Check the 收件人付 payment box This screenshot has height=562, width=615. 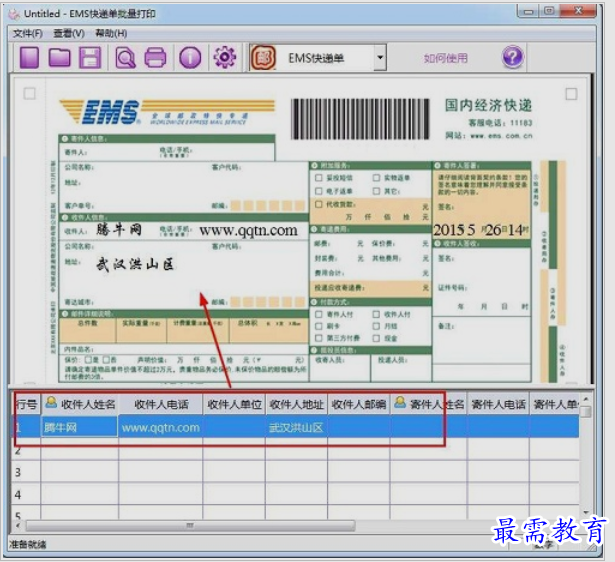pyautogui.click(x=376, y=314)
